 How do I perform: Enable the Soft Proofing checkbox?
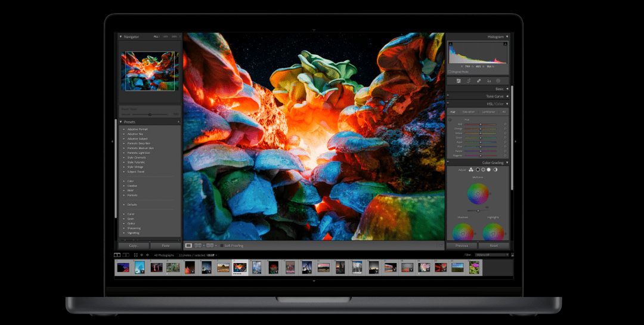point(222,246)
